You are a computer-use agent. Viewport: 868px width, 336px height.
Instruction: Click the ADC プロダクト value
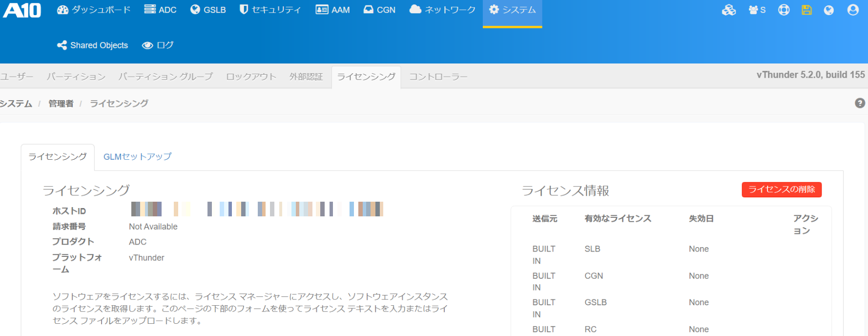pos(138,242)
